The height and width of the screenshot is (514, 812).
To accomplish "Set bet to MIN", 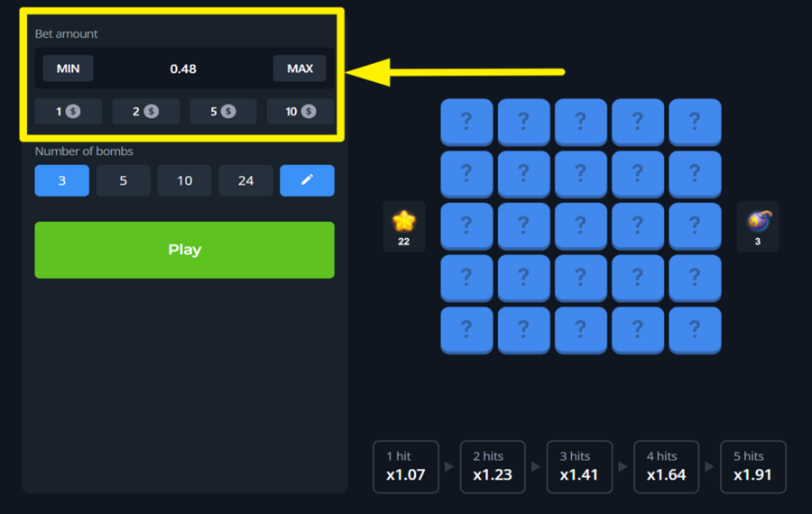I will [69, 69].
